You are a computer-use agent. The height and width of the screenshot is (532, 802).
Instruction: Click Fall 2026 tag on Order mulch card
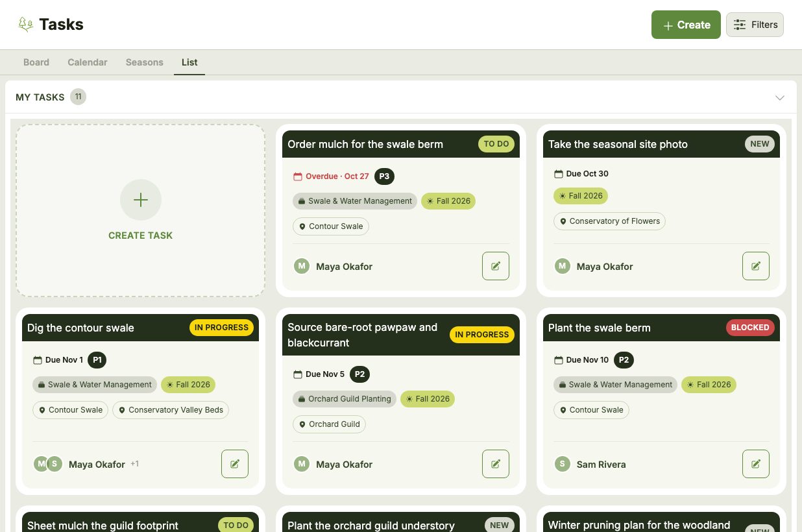click(x=448, y=201)
